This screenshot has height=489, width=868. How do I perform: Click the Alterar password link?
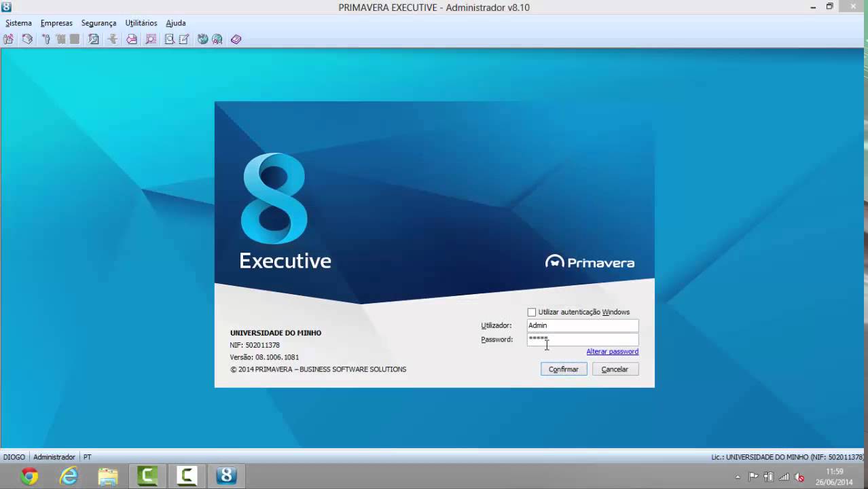[x=612, y=352]
